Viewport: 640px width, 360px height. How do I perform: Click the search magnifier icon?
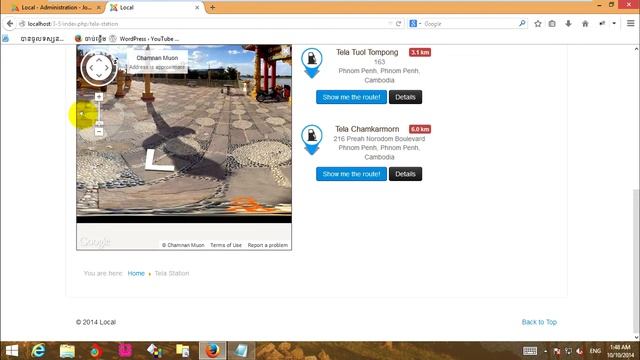pyautogui.click(x=522, y=24)
